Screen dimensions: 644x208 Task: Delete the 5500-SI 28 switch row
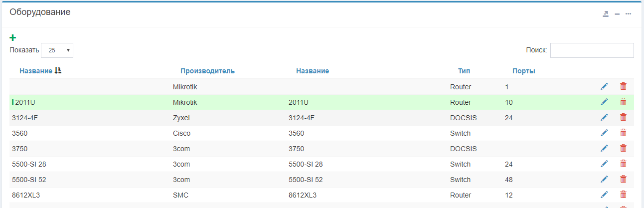click(x=623, y=164)
